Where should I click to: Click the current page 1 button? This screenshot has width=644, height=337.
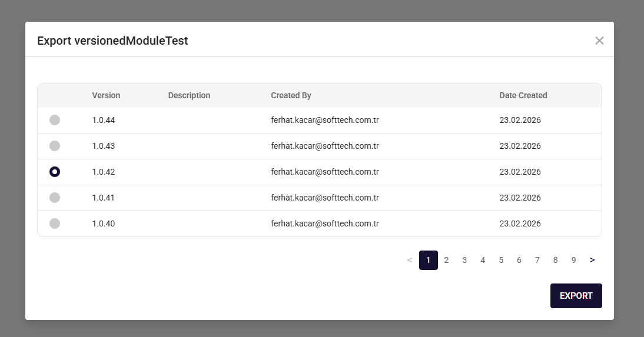click(428, 260)
